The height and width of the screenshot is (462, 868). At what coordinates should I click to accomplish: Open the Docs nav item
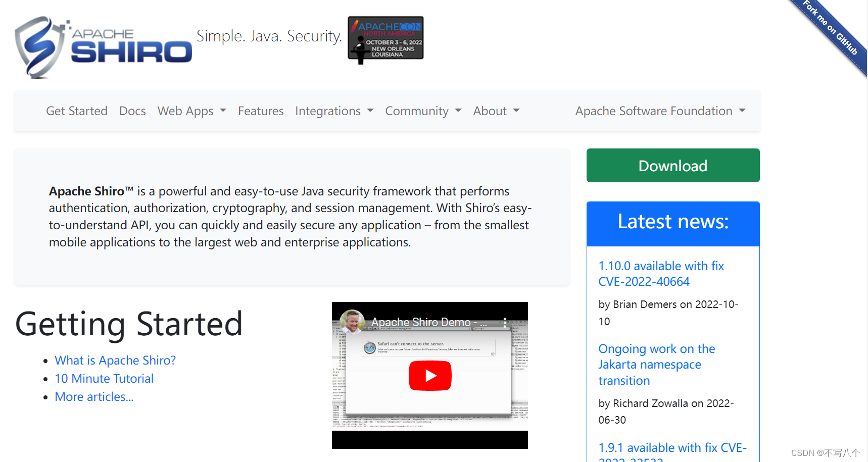132,111
